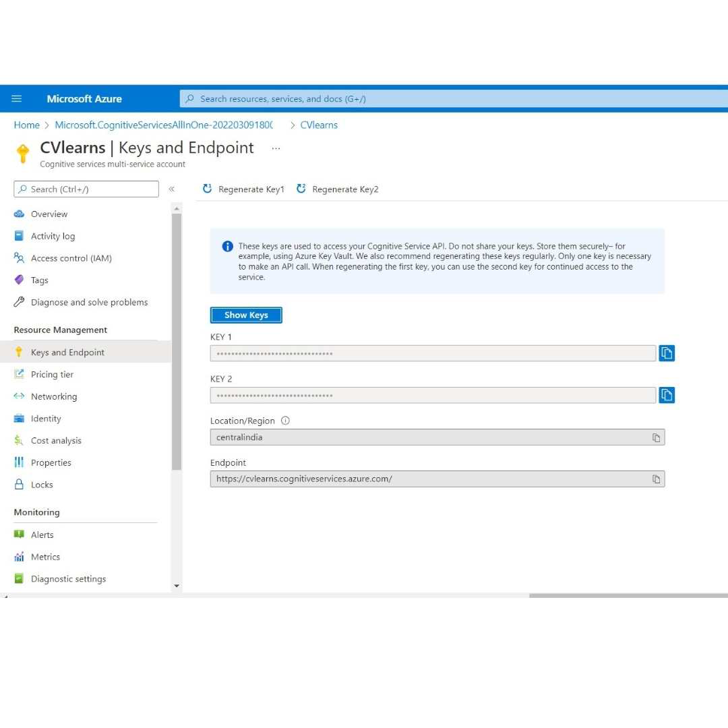
Task: Click the Regenerate Key2 refresh icon
Action: click(x=301, y=189)
